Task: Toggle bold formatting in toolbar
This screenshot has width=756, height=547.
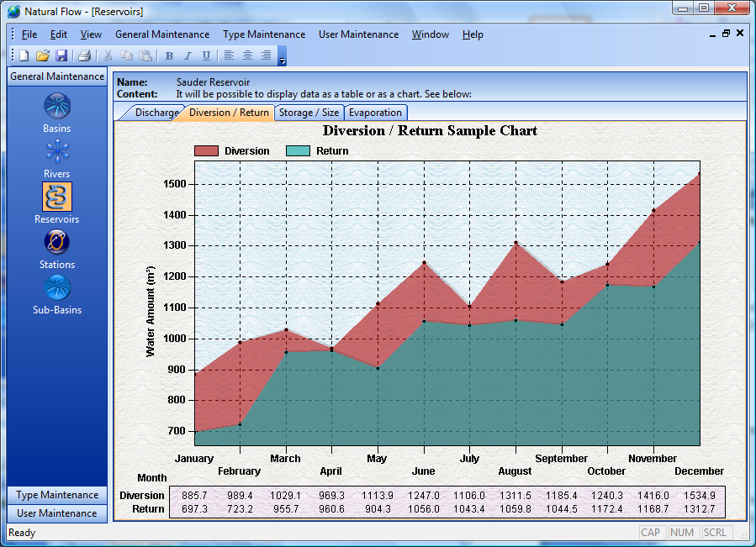Action: click(x=169, y=55)
